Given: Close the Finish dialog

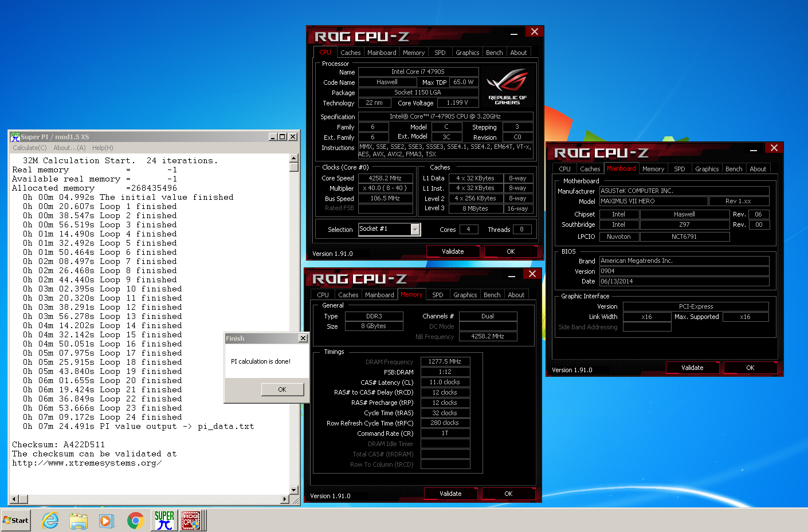Looking at the screenshot, I should pyautogui.click(x=303, y=338).
